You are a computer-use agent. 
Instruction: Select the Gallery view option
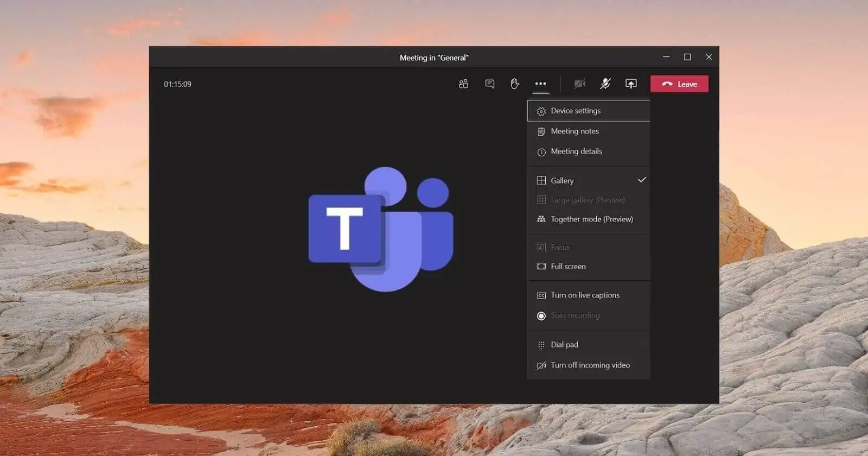562,180
